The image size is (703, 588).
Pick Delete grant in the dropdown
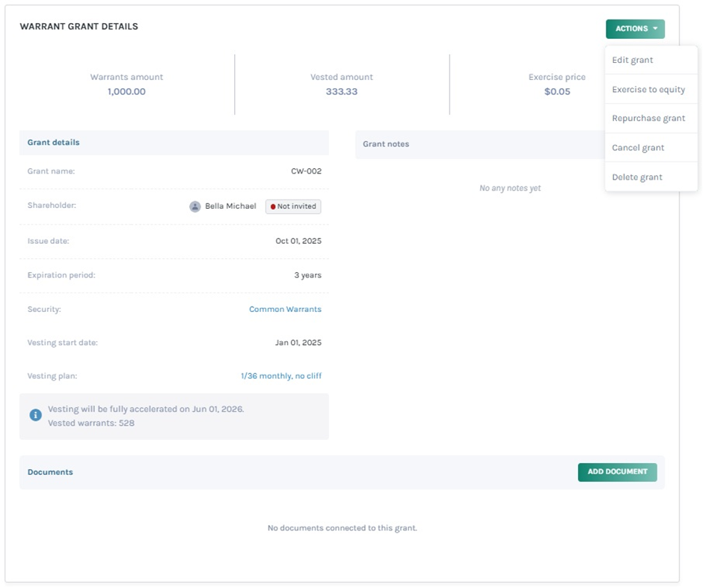pos(636,177)
